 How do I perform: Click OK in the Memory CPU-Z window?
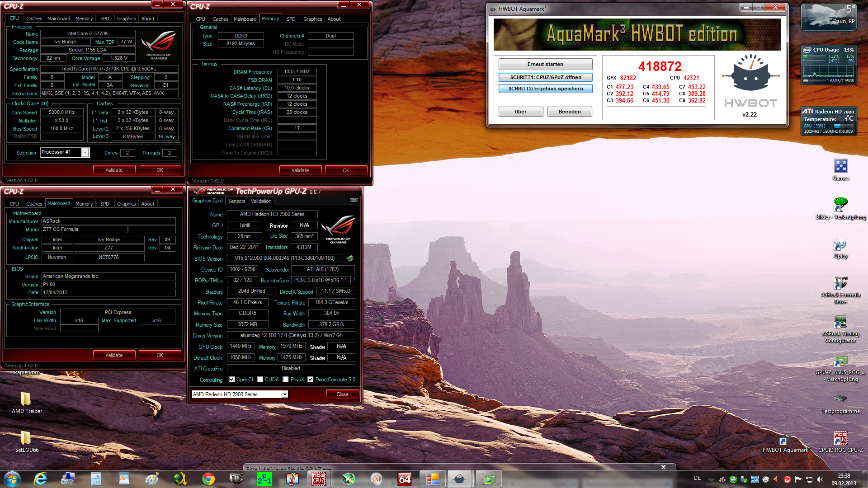point(346,170)
